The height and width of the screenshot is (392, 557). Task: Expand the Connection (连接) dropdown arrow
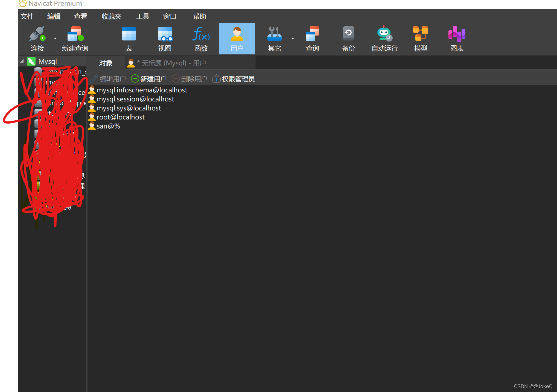pyautogui.click(x=55, y=39)
